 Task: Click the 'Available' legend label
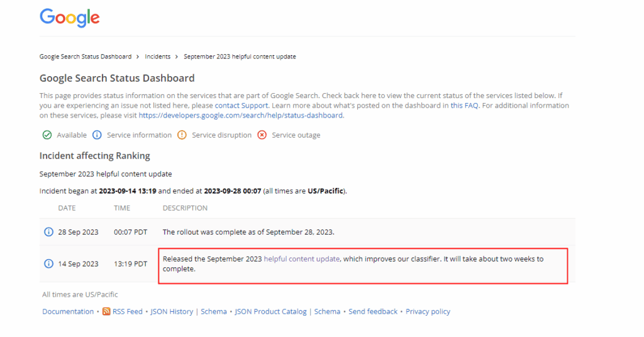[x=72, y=135]
